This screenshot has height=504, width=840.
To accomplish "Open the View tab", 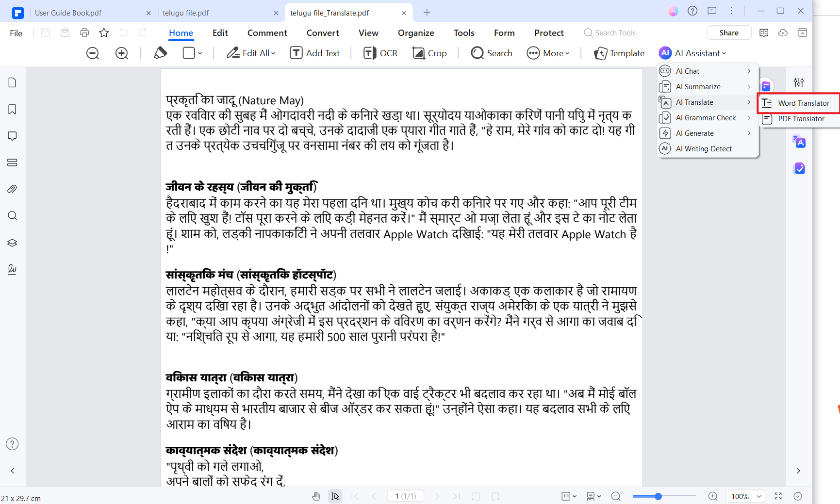I will (368, 33).
